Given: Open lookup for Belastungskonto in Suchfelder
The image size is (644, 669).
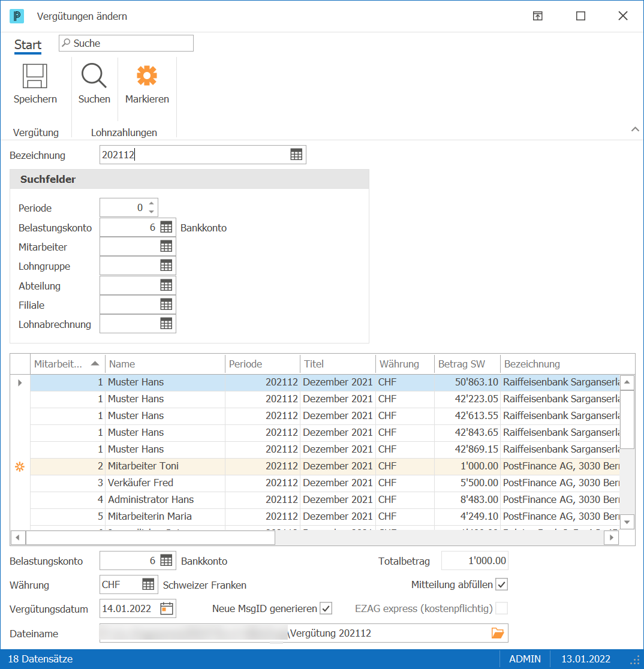Looking at the screenshot, I should 166,227.
